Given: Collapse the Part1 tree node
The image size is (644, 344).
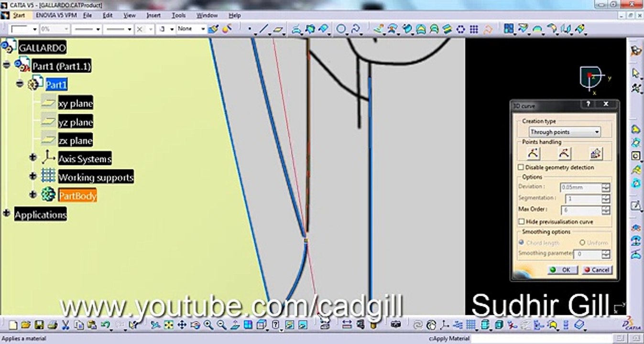Looking at the screenshot, I should 20,84.
